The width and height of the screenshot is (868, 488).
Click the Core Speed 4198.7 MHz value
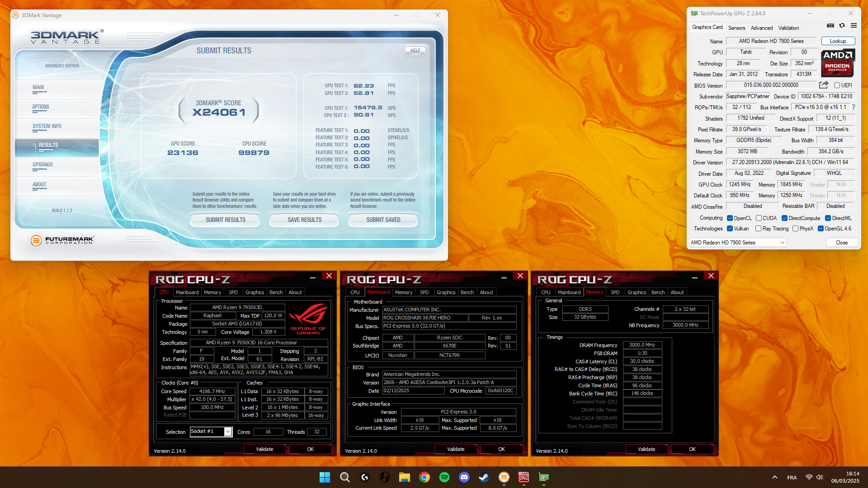click(x=212, y=391)
